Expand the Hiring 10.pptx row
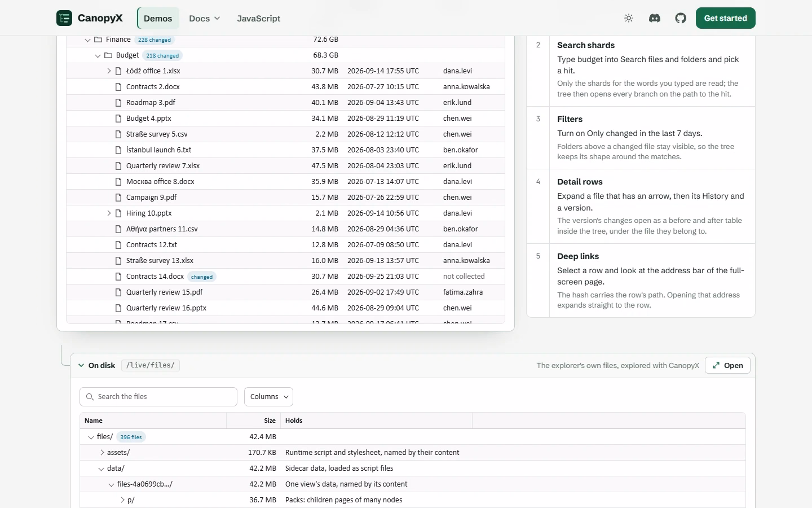Image resolution: width=812 pixels, height=508 pixels. [x=109, y=213]
